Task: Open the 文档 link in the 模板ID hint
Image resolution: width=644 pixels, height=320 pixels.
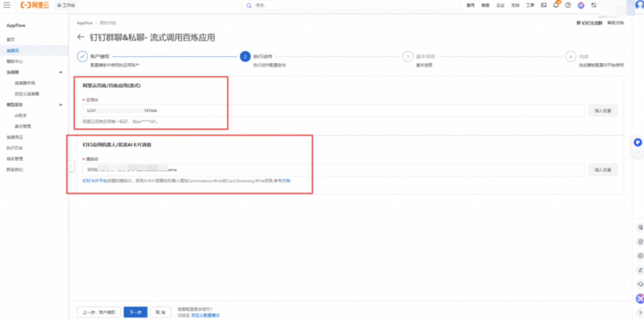Action: coord(286,181)
